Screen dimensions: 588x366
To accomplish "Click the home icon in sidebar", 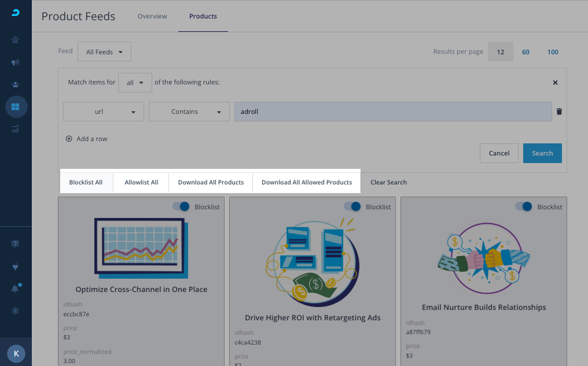I will (16, 40).
